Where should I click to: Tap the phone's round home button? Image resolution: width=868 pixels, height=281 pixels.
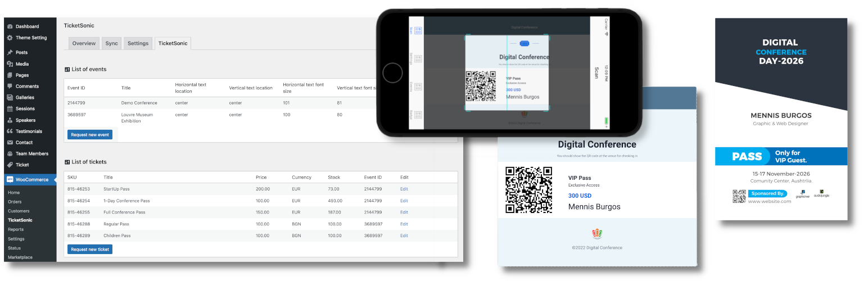[392, 73]
